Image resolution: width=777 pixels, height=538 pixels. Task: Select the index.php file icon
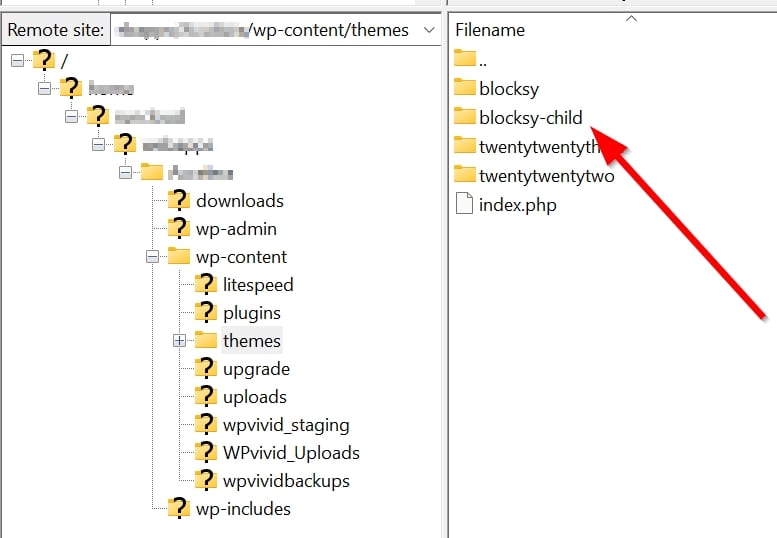[x=464, y=205]
